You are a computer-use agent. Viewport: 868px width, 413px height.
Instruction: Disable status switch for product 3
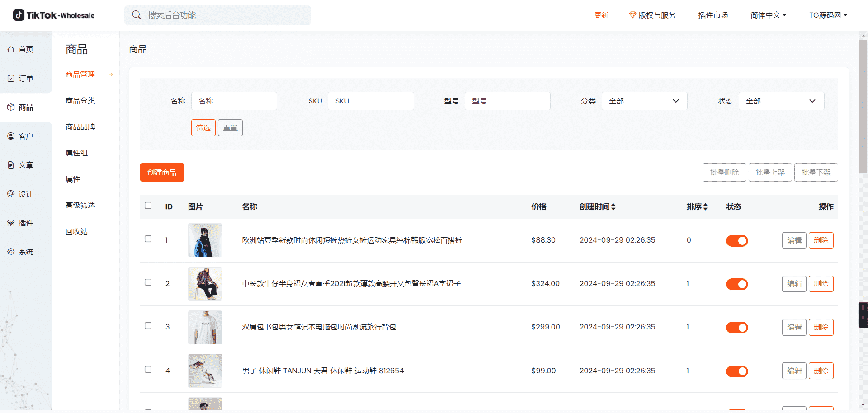[736, 328]
